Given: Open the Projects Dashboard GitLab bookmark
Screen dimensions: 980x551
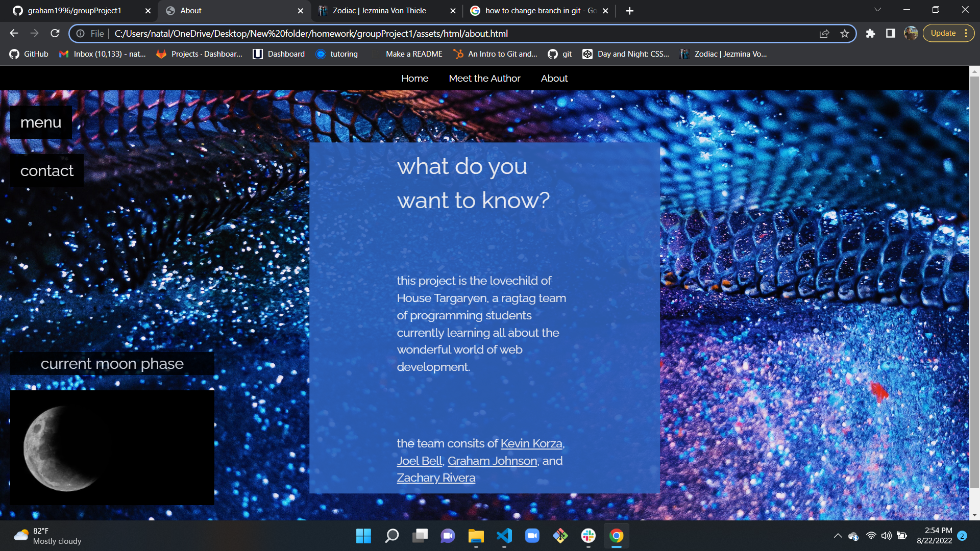Looking at the screenshot, I should (200, 54).
